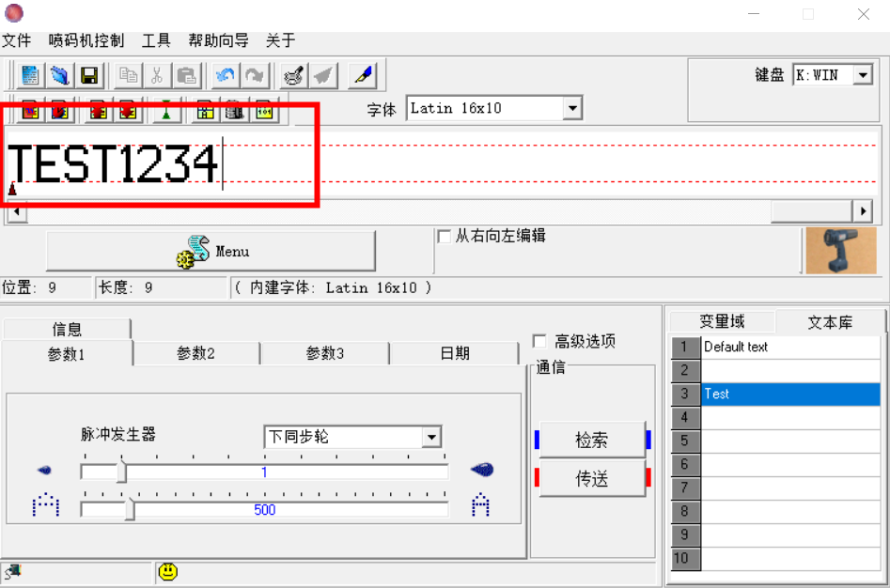Click the 101 counter icon in second toolbar
The height and width of the screenshot is (588, 890).
[x=263, y=111]
